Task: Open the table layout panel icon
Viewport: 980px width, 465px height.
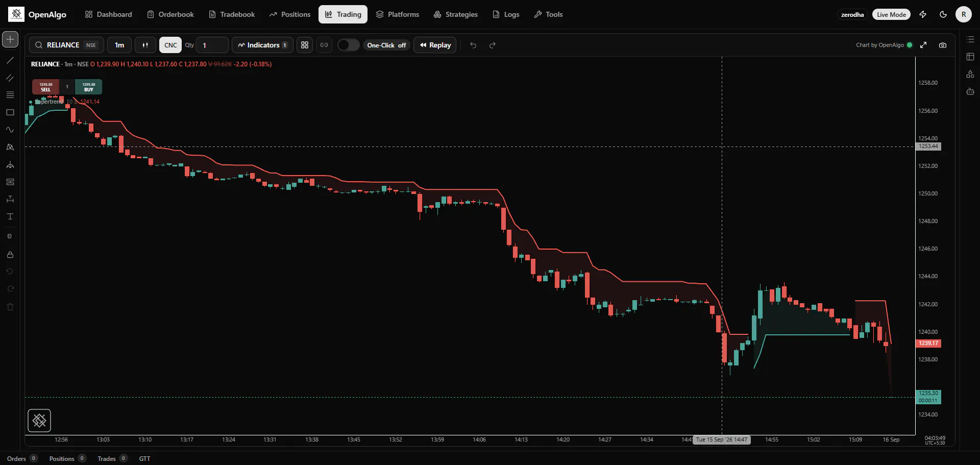Action: click(970, 57)
